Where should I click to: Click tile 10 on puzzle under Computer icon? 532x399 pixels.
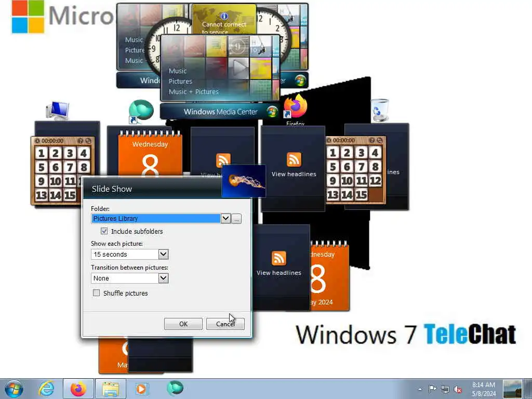pos(55,181)
